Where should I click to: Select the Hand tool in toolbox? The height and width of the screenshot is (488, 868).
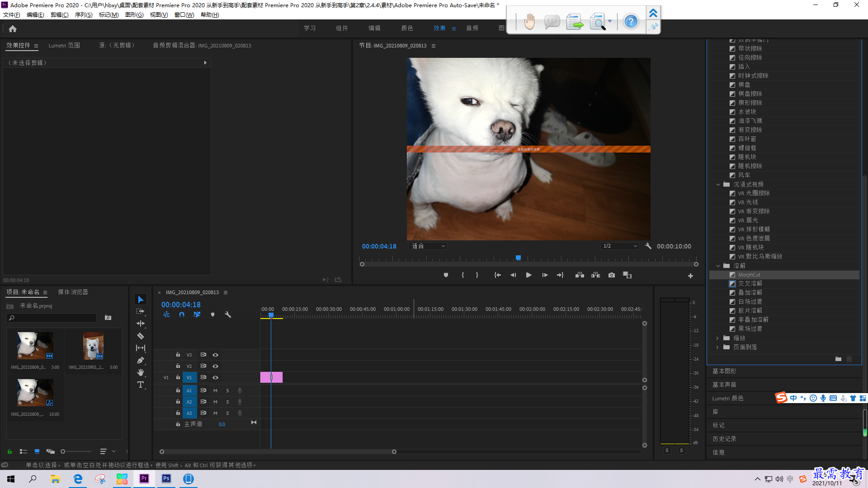tap(141, 372)
